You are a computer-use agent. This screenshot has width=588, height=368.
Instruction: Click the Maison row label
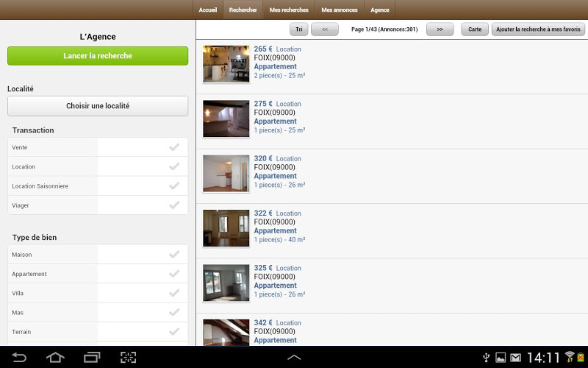tap(22, 255)
